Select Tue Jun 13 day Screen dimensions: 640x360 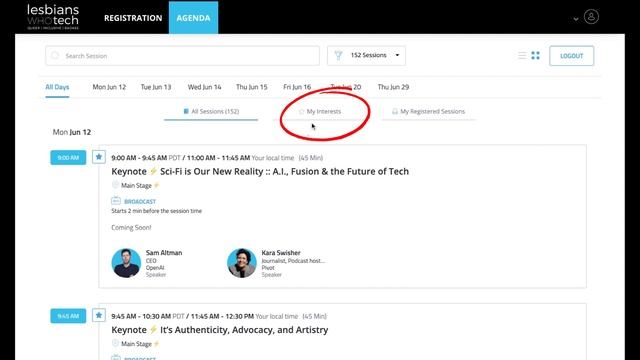156,87
